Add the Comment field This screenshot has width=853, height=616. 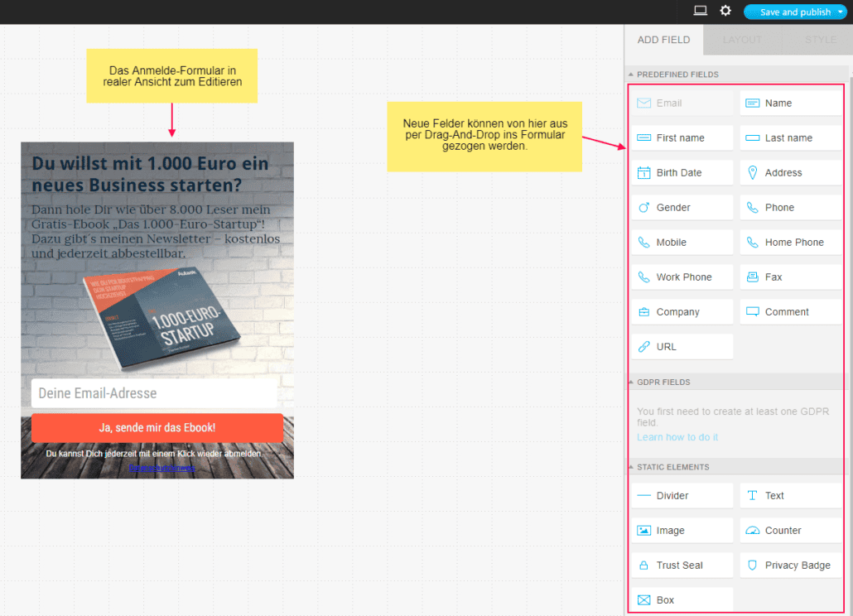click(790, 312)
